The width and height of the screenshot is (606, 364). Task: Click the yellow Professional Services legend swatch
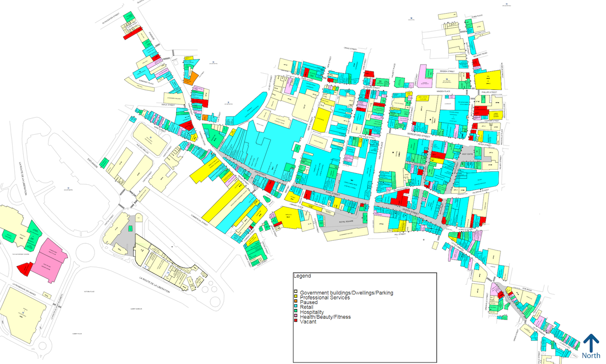(x=296, y=296)
